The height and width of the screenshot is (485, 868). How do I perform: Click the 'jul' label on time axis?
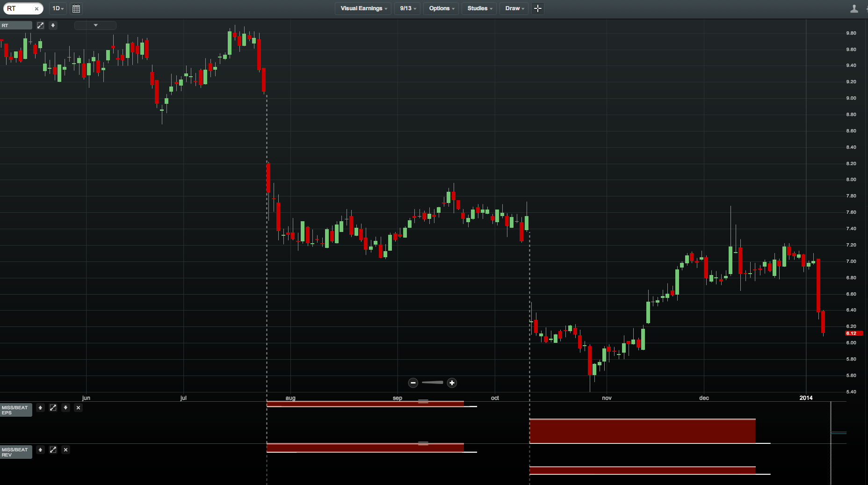coord(183,398)
